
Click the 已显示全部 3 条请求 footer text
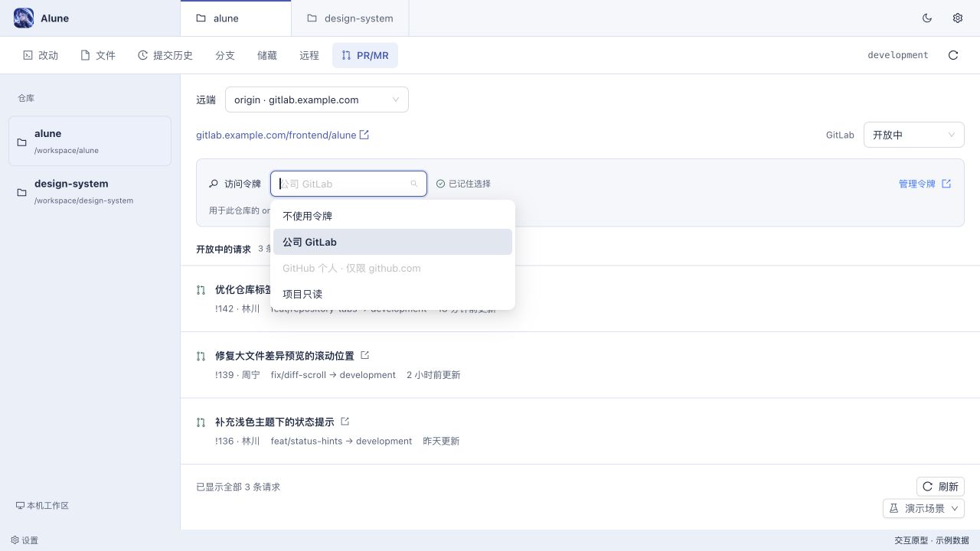[238, 487]
